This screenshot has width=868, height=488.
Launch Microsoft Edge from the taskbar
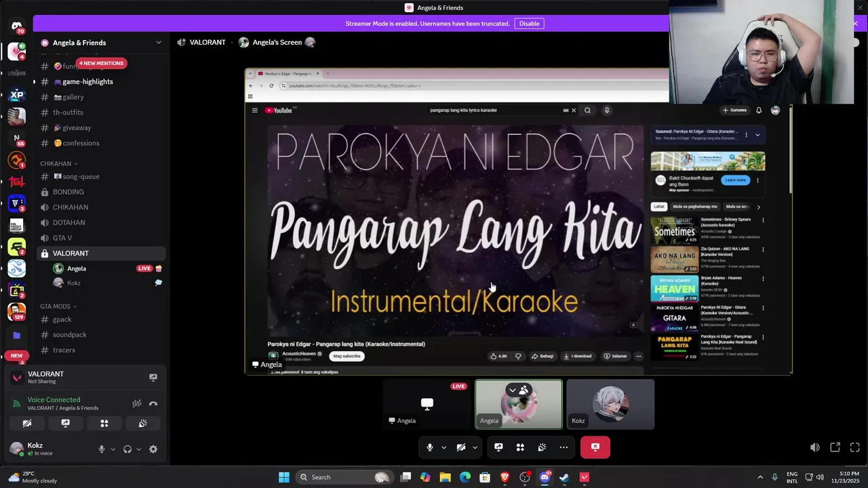point(465,477)
